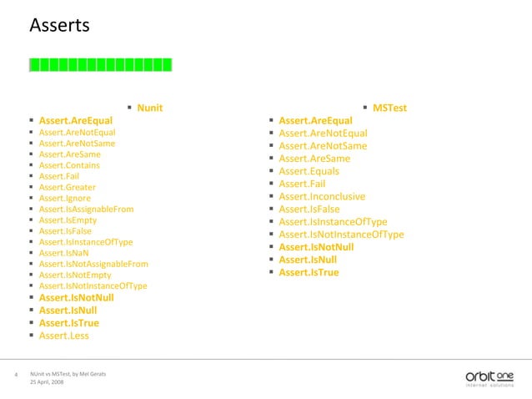The width and height of the screenshot is (532, 399).
Task: Click the green progress bar
Action: (101, 65)
